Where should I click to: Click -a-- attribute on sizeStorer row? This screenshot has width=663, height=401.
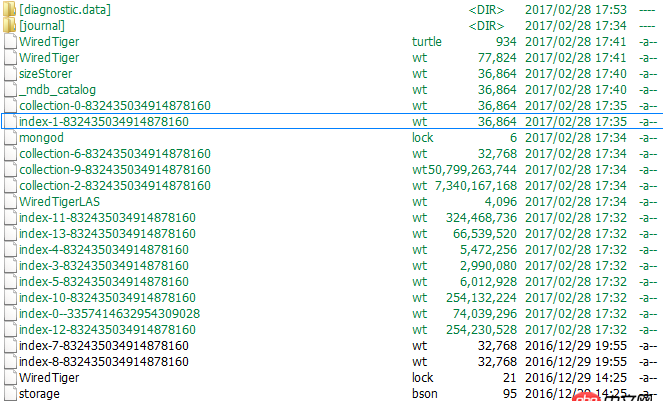pyautogui.click(x=648, y=74)
